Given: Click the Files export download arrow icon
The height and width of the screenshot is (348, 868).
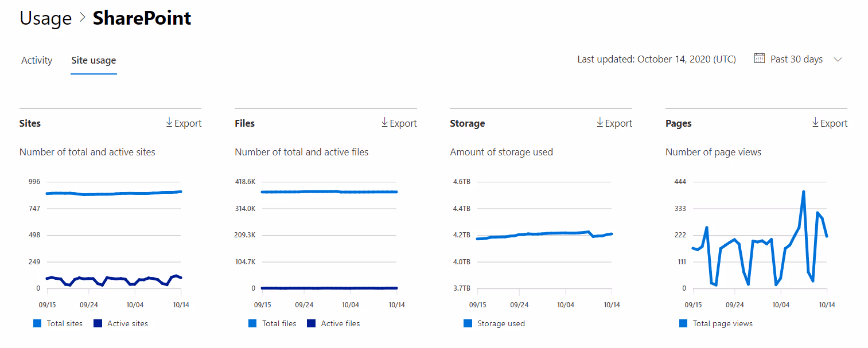Looking at the screenshot, I should click(x=384, y=123).
